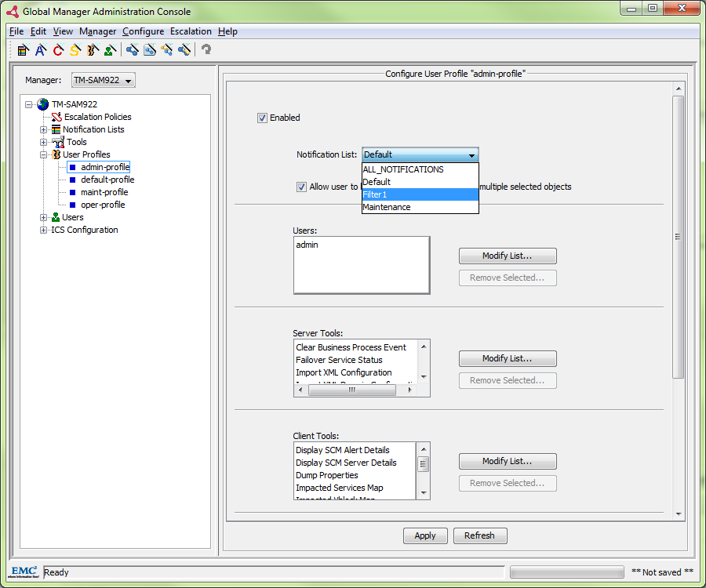Click the Server Tools horizontal scrollbar thumb

coord(352,390)
